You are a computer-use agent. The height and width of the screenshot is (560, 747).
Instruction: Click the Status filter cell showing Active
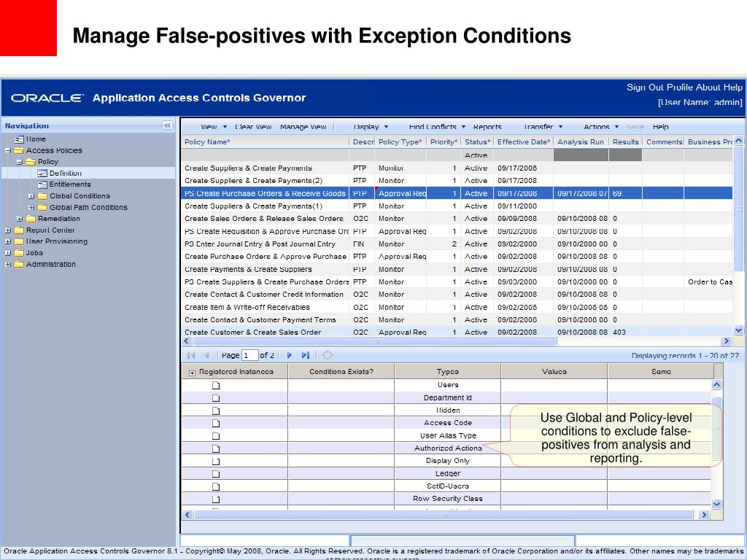(477, 155)
